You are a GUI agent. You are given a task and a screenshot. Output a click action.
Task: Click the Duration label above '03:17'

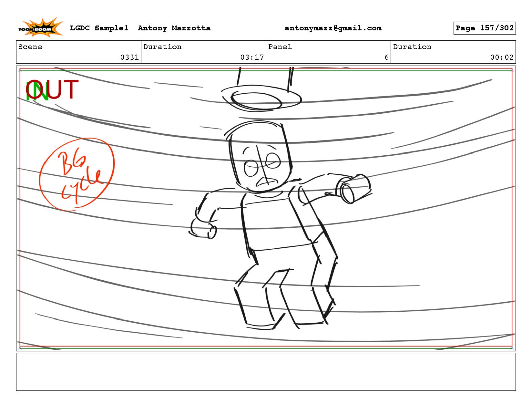[162, 47]
